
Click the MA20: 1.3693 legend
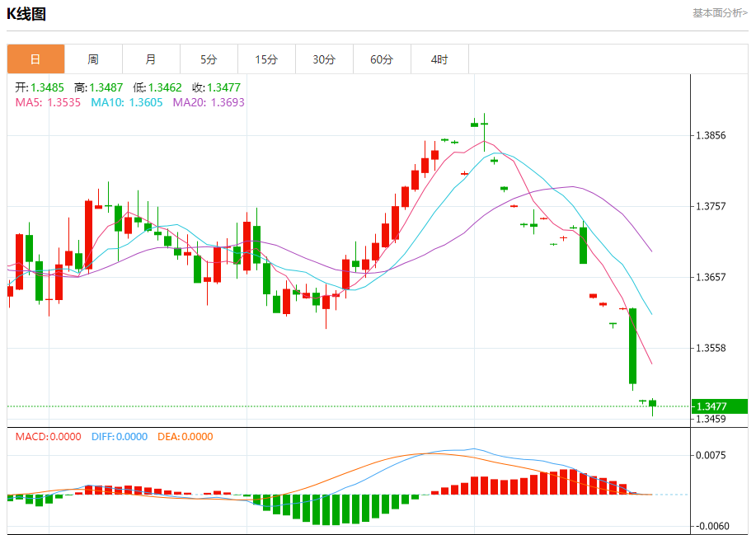209,102
